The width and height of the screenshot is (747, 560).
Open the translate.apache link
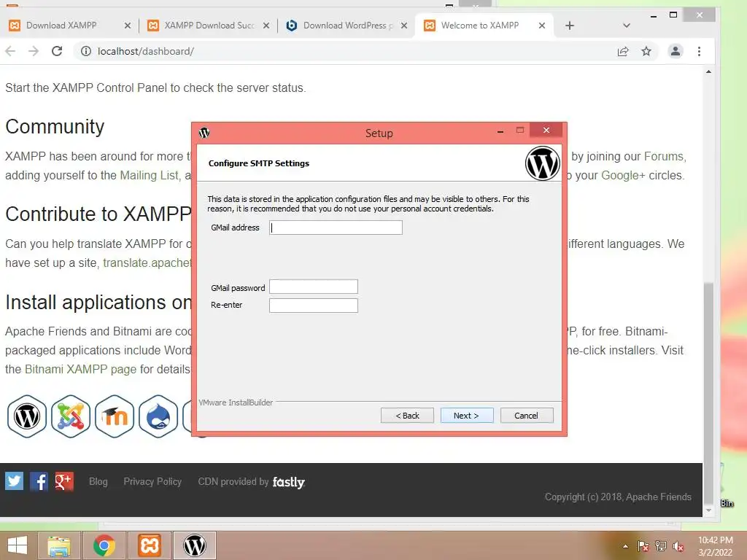click(x=147, y=262)
